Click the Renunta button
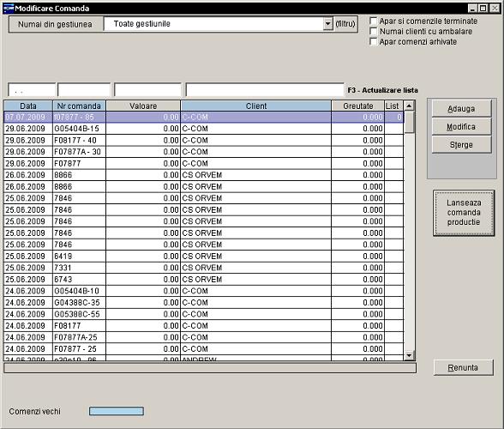This screenshot has height=429, width=504. [x=463, y=367]
